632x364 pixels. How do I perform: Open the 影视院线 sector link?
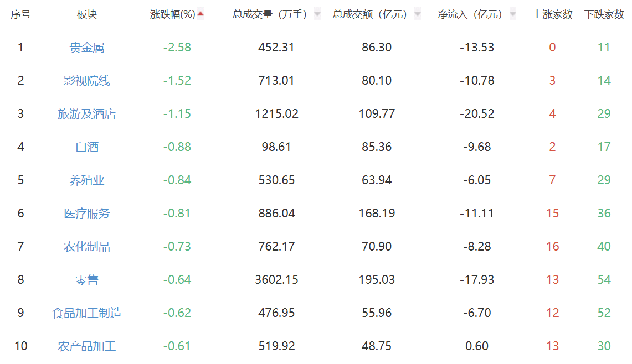tap(86, 81)
